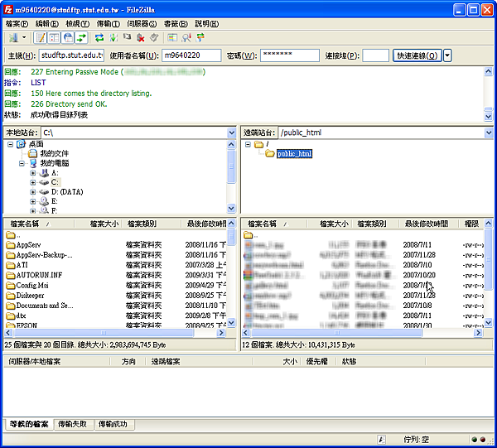Expand the D: (DATA) drive node
This screenshot has height=448, width=497.
click(x=32, y=192)
